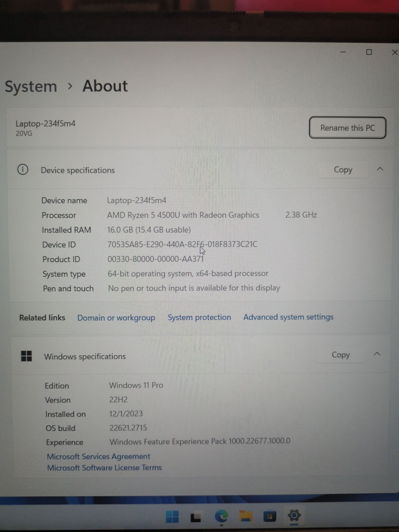Select the Device ID value 70535A85-E290-440A-82F6-018F8373C21C
Screen dimensions: 399x532
[182, 244]
